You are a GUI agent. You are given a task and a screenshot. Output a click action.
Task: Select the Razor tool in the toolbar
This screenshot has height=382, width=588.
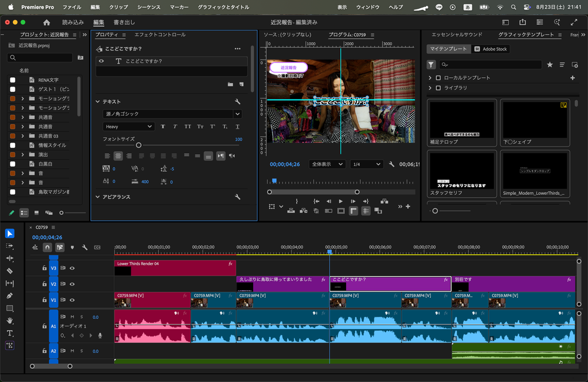(x=9, y=271)
